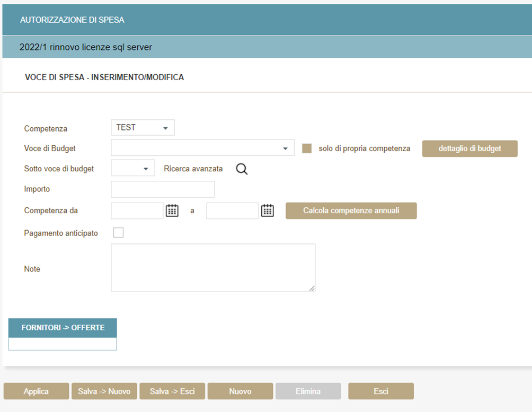Click the Esci button
Screen dimensions: 532x412
pos(380,391)
